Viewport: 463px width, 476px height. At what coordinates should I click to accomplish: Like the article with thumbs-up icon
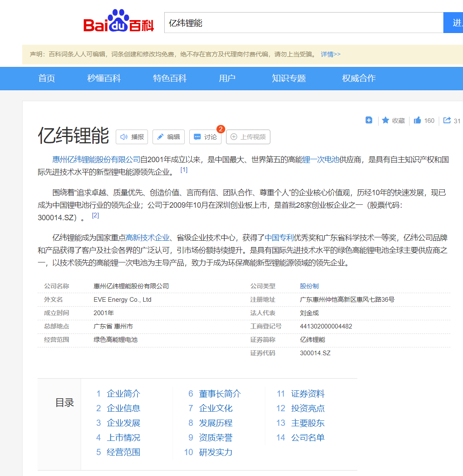click(417, 120)
